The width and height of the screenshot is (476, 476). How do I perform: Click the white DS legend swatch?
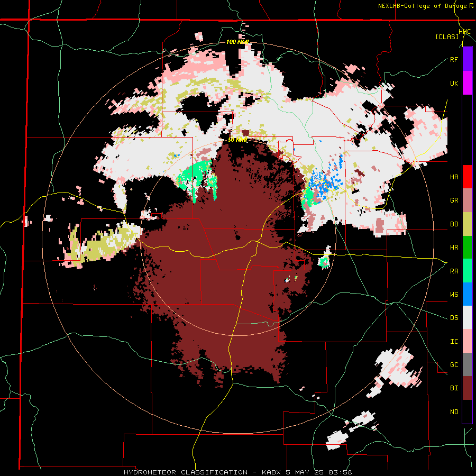click(467, 317)
